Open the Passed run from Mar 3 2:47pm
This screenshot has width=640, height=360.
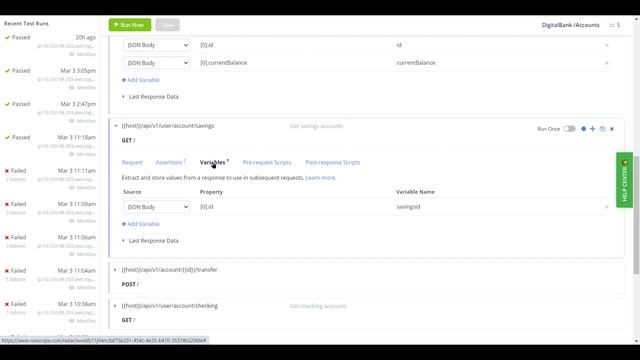[x=50, y=112]
